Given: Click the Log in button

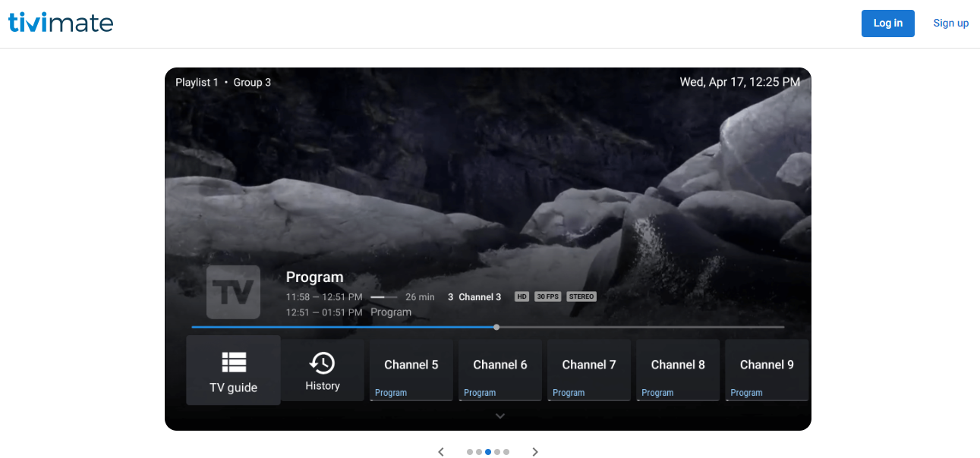Looking at the screenshot, I should 887,24.
